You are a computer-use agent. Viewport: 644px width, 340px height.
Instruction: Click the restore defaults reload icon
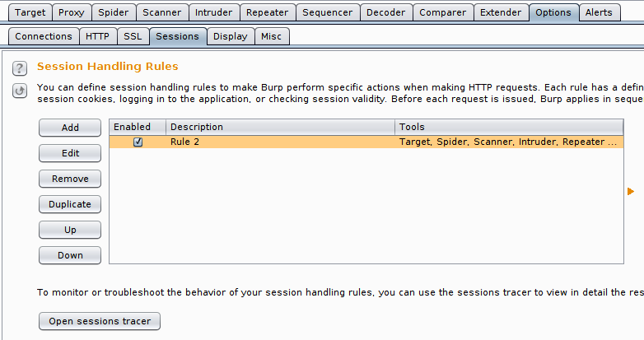click(20, 91)
